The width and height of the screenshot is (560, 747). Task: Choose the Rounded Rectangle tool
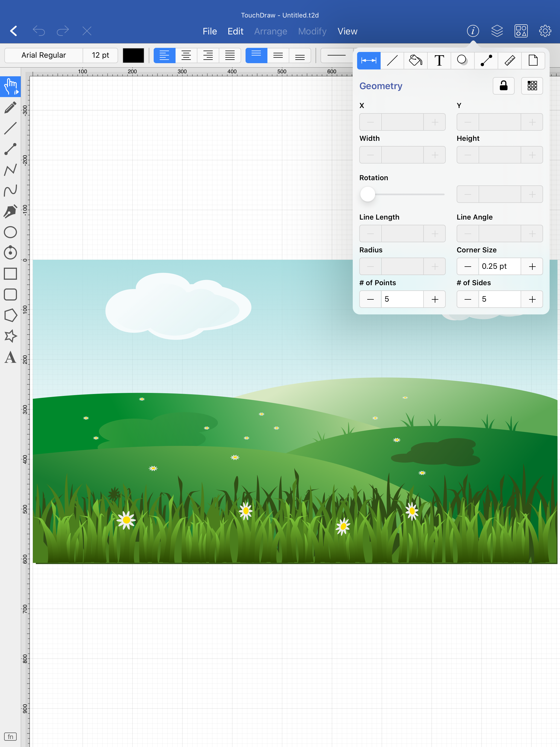coord(10,294)
